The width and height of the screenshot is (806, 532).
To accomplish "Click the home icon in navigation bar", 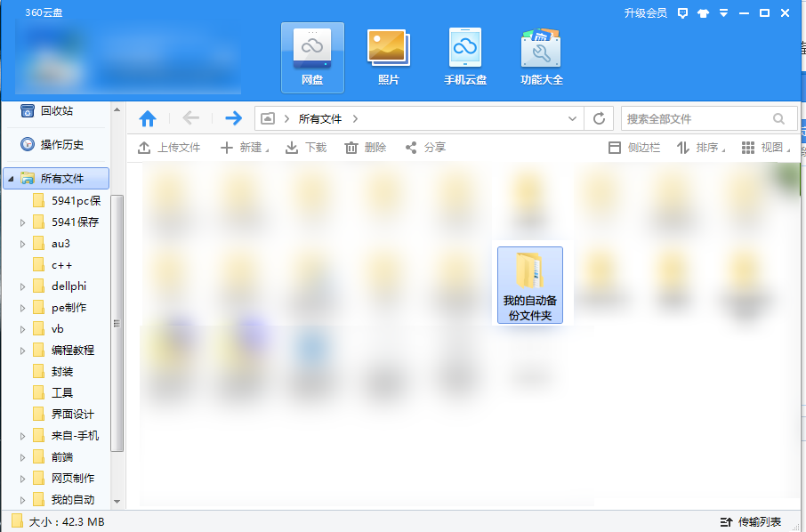I will click(148, 118).
